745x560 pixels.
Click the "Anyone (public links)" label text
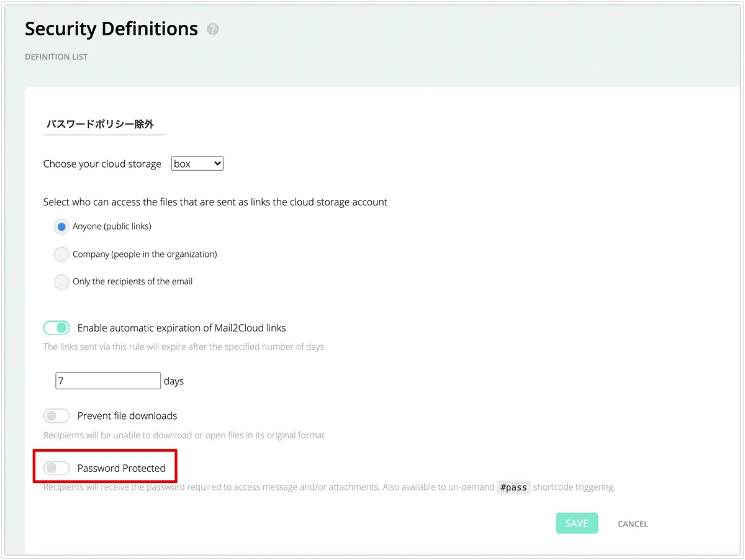point(112,227)
